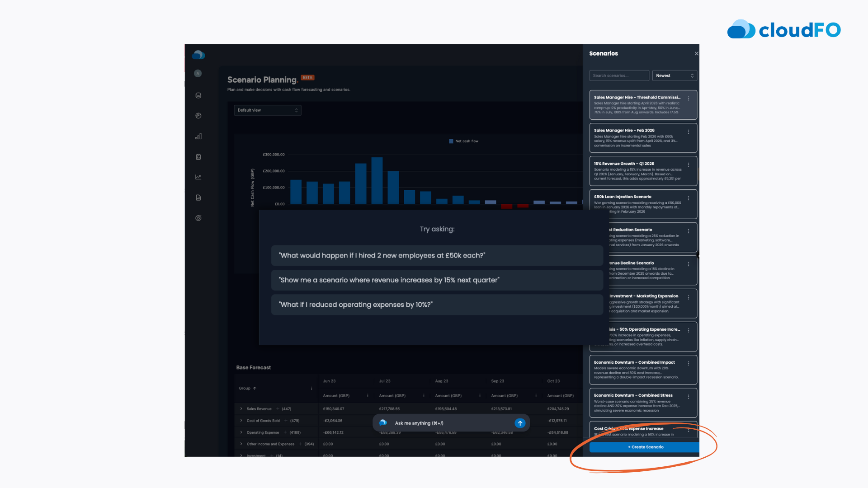868x488 pixels.
Task: Open the Default view dropdown
Action: point(267,110)
